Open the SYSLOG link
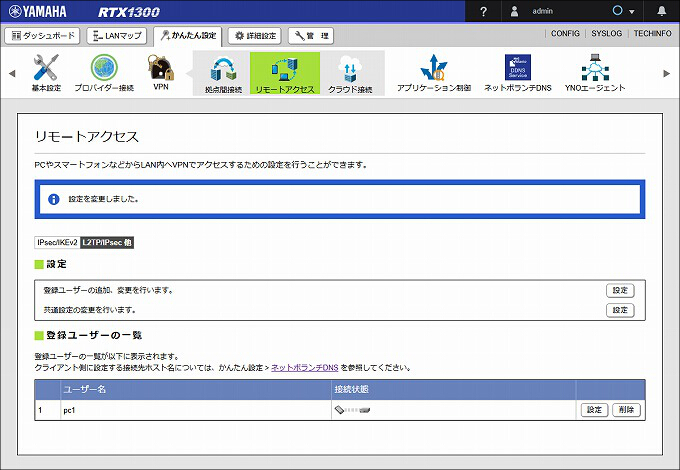 coord(606,33)
